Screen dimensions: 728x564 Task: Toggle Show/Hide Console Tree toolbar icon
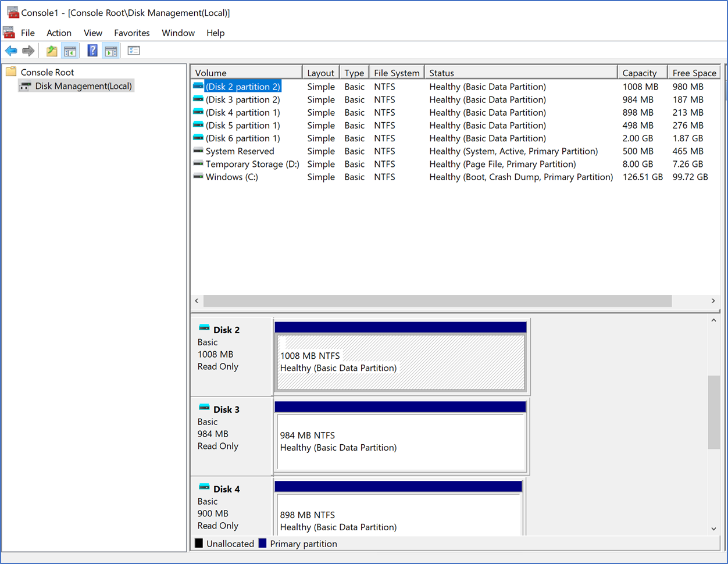pos(70,51)
